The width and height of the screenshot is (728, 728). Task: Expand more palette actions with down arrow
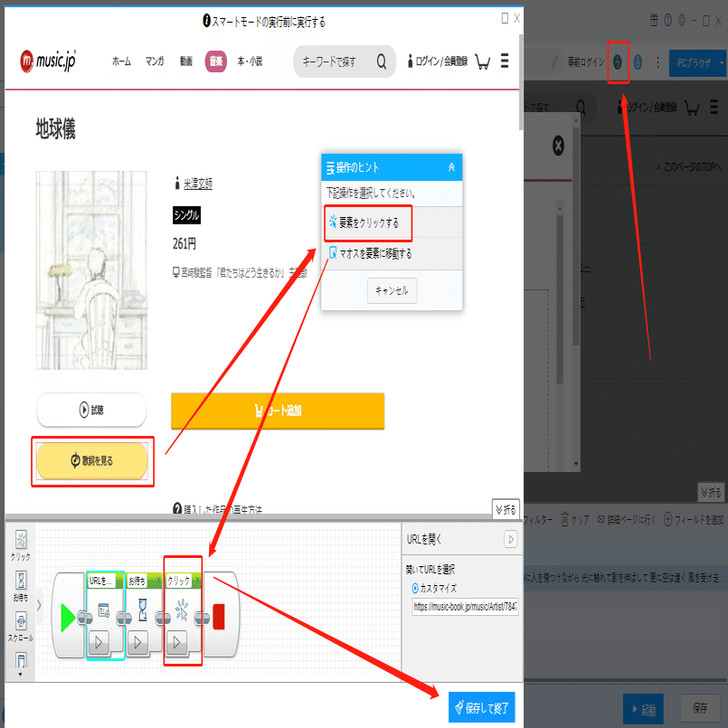tap(21, 675)
